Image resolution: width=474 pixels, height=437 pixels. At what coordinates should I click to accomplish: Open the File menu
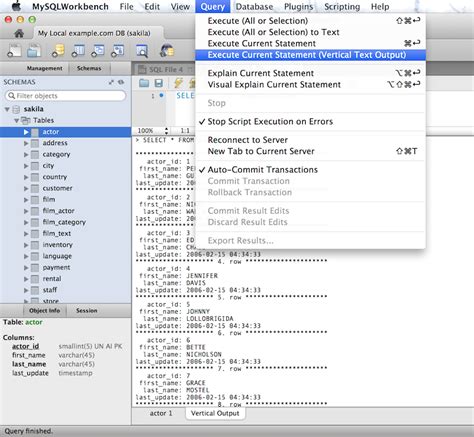click(x=126, y=6)
